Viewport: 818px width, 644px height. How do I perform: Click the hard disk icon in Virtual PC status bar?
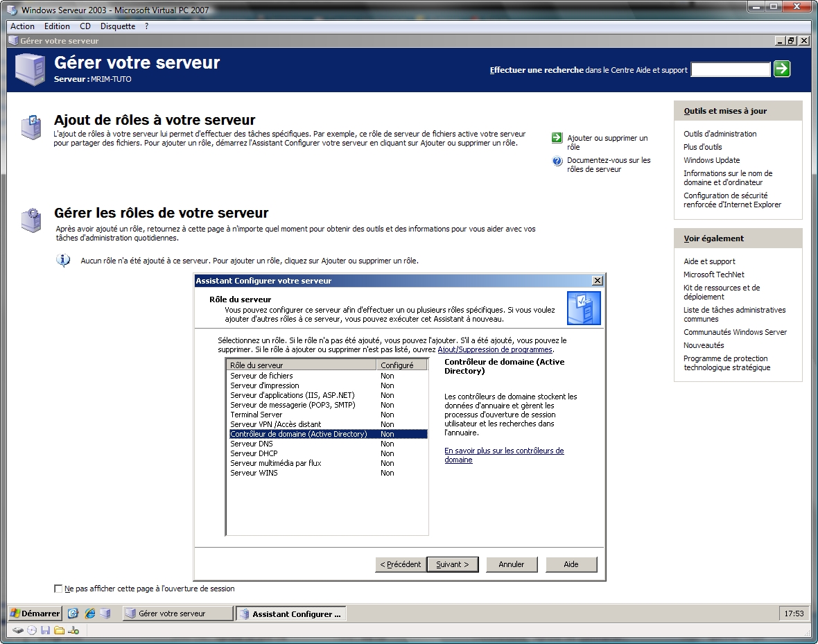click(x=18, y=630)
